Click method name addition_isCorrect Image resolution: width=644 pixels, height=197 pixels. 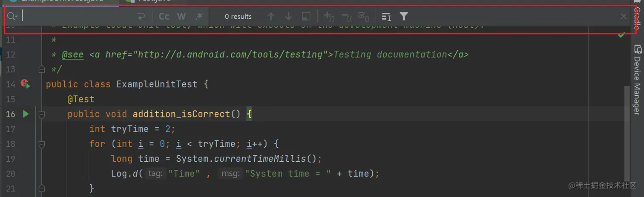(x=181, y=114)
